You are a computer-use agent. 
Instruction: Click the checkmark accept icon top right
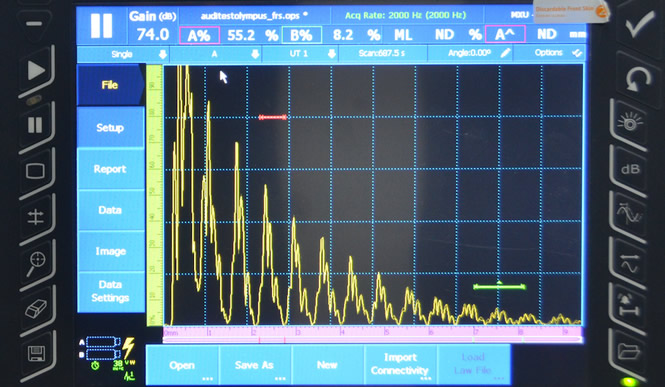click(x=640, y=24)
